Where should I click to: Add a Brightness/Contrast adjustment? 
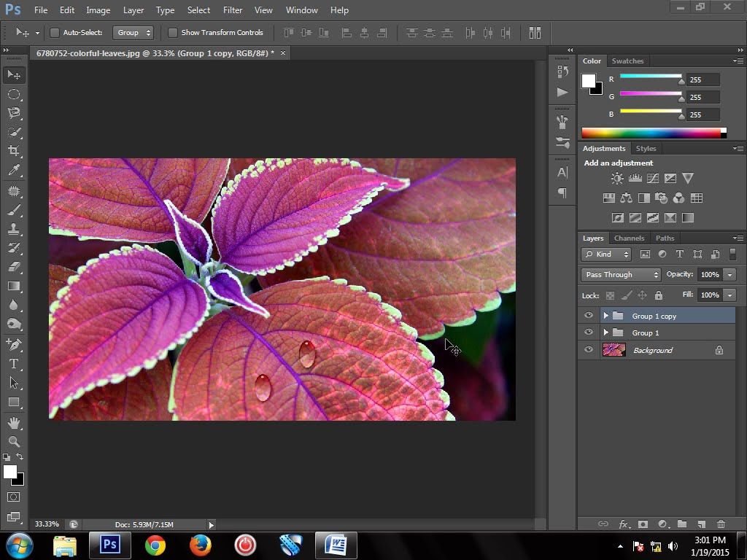(x=617, y=178)
